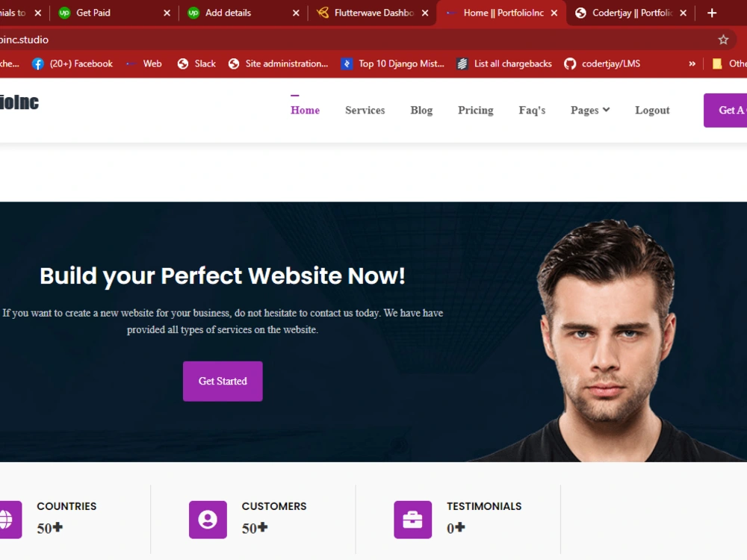Open Services in the site navigation
The width and height of the screenshot is (747, 560).
[365, 110]
